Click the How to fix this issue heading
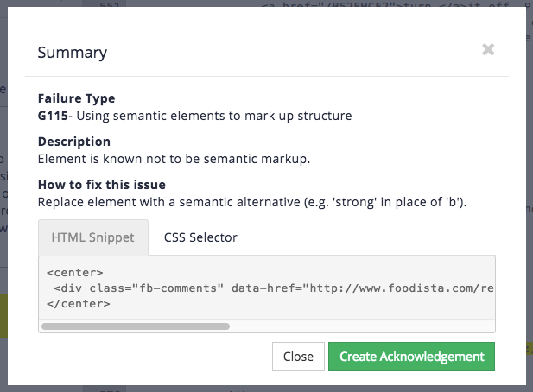The width and height of the screenshot is (533, 392). 101,185
